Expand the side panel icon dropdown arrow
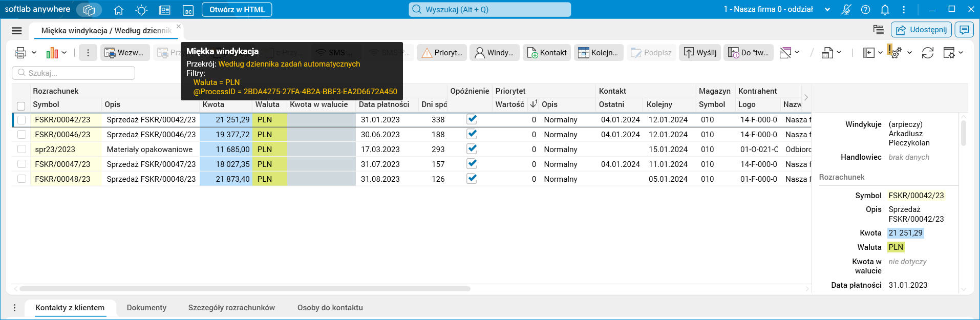Viewport: 980px width, 320px height. [x=880, y=52]
